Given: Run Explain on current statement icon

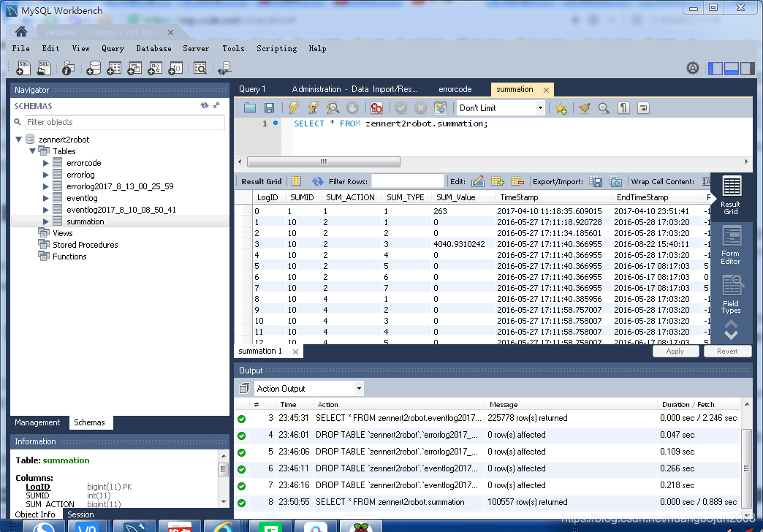Looking at the screenshot, I should point(333,107).
